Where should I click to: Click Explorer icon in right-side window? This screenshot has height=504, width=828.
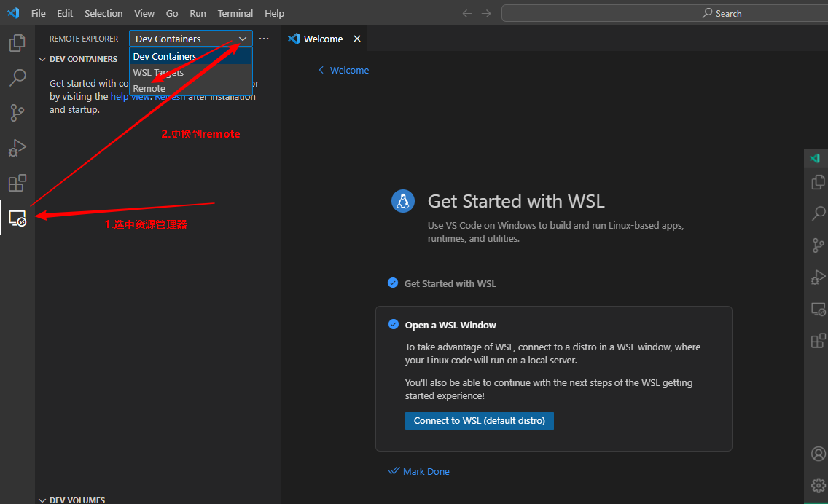point(818,182)
